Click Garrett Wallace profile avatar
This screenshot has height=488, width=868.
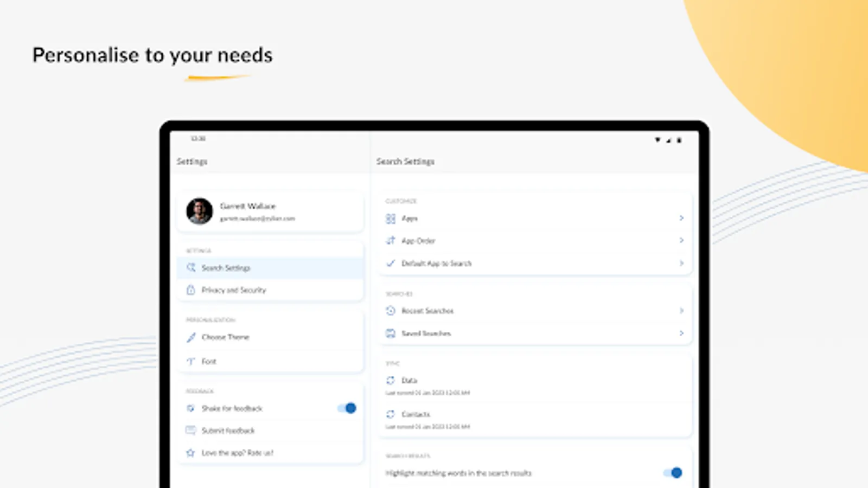(x=200, y=211)
